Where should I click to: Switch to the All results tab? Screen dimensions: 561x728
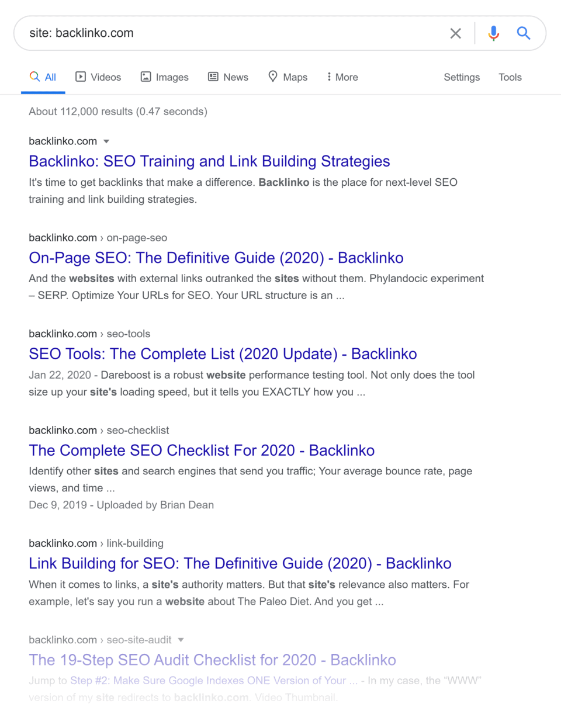43,77
